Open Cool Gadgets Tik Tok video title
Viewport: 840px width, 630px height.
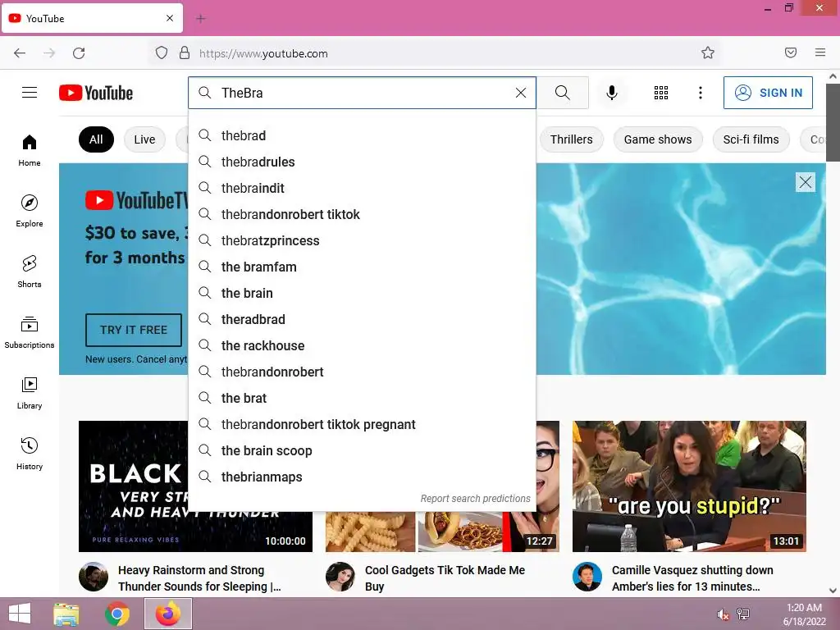click(x=445, y=578)
